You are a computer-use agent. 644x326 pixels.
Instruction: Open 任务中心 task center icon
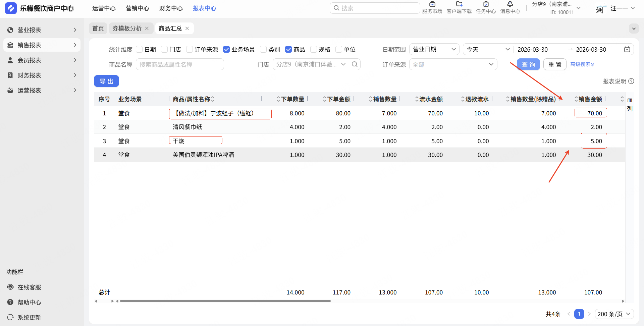pyautogui.click(x=486, y=5)
